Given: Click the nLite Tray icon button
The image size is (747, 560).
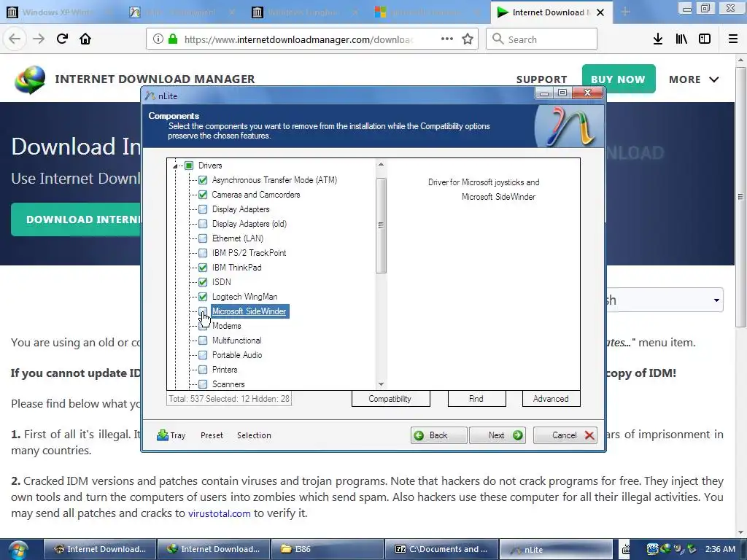Looking at the screenshot, I should pyautogui.click(x=171, y=435).
